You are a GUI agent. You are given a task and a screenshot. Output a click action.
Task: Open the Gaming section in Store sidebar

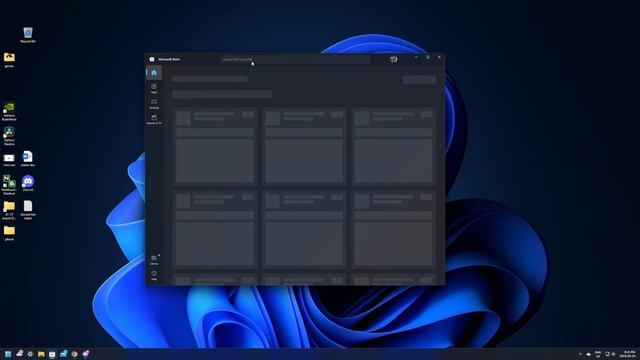pyautogui.click(x=154, y=104)
